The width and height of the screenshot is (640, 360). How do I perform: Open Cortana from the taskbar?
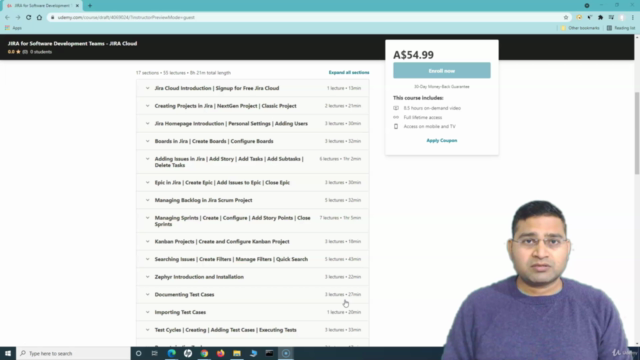click(139, 353)
